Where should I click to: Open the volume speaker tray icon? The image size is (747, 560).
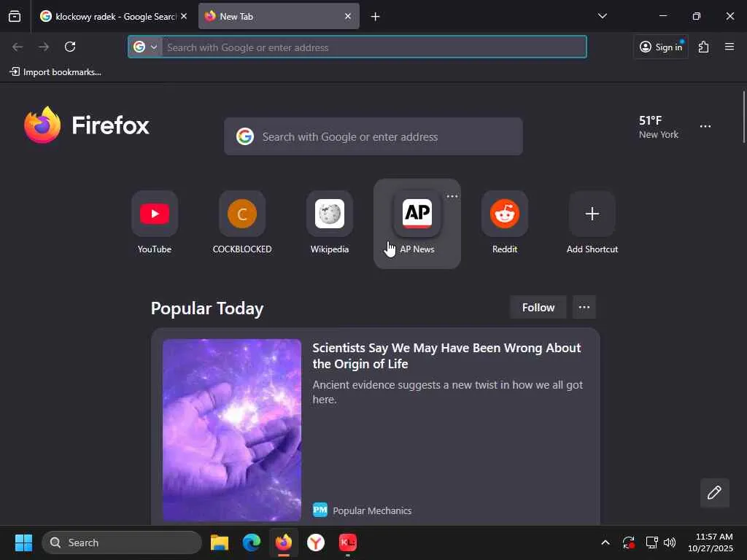pos(670,542)
